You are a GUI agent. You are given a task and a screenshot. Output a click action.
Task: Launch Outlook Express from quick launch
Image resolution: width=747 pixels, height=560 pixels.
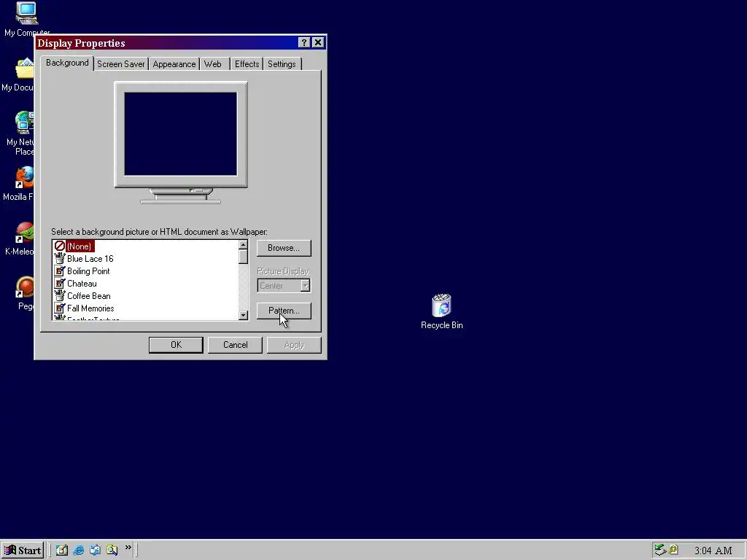point(96,550)
